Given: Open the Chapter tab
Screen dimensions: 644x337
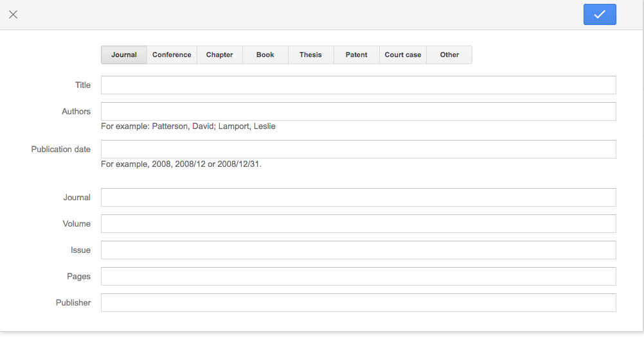Looking at the screenshot, I should 219,55.
